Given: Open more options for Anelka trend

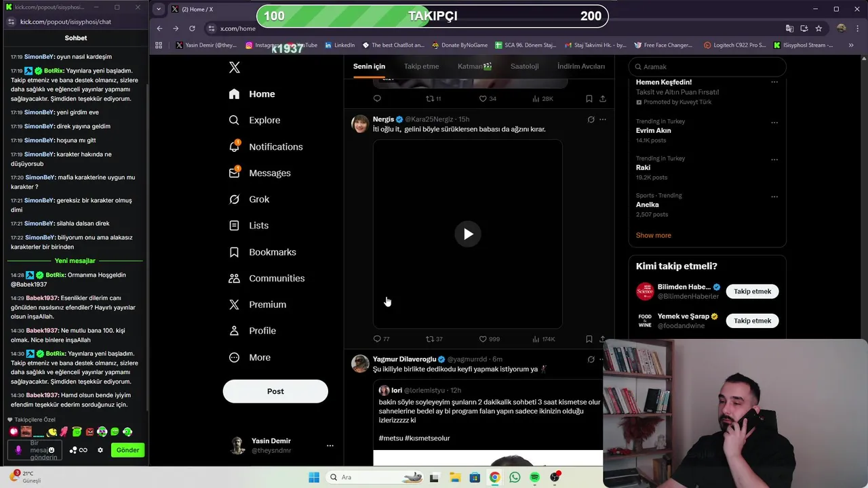Looking at the screenshot, I should pos(774,197).
